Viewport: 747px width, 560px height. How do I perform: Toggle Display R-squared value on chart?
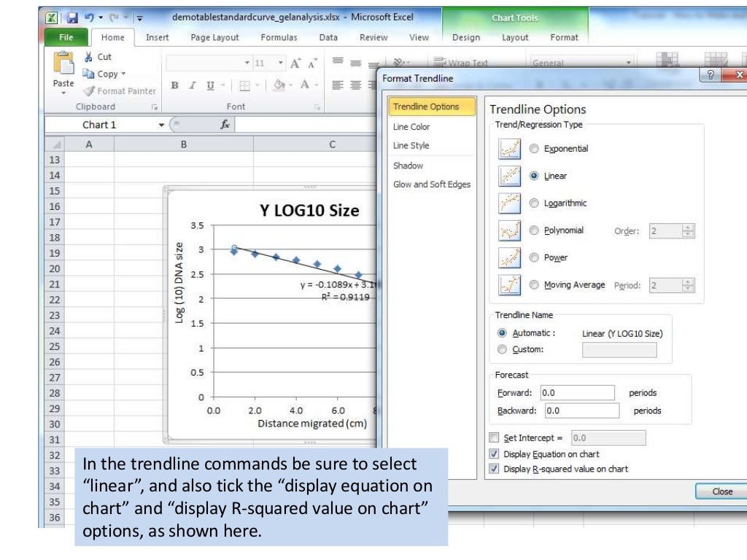tap(494, 469)
